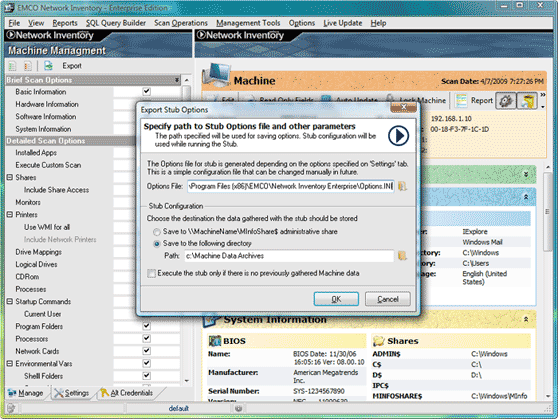558x419 pixels.
Task: Select the Drive Mappings scan option
Action: click(x=38, y=252)
